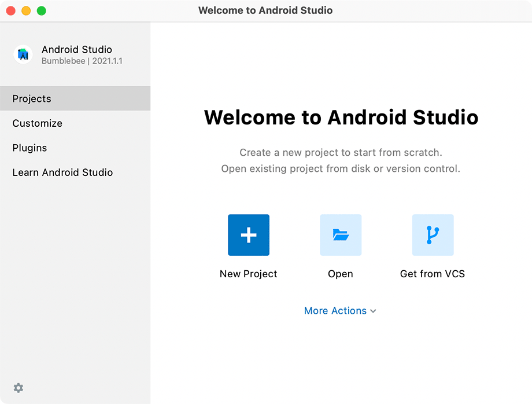
Task: Click the blue New Project plus icon
Action: tap(249, 235)
